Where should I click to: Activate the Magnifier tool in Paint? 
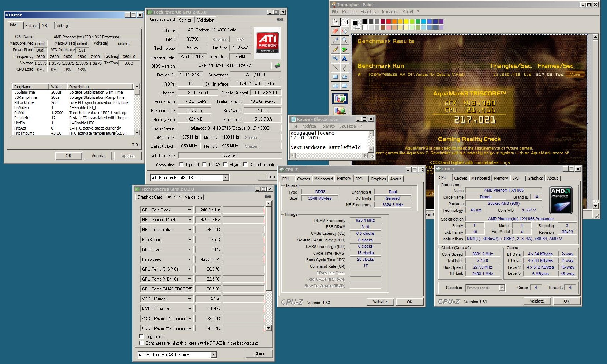click(x=345, y=40)
